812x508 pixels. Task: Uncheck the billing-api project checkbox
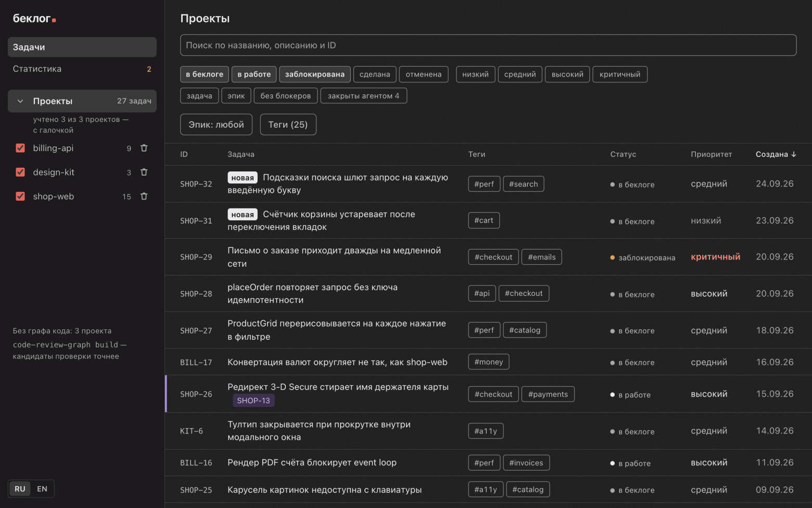point(20,148)
